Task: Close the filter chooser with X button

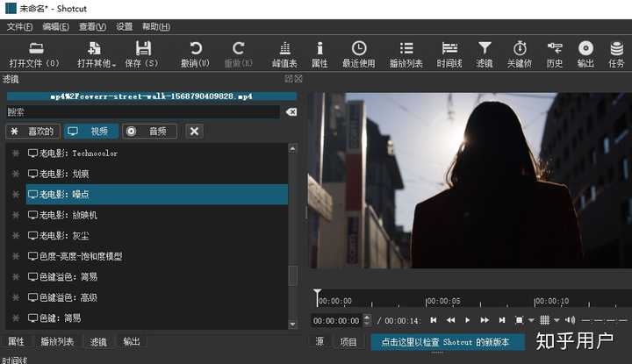Action: [x=194, y=132]
